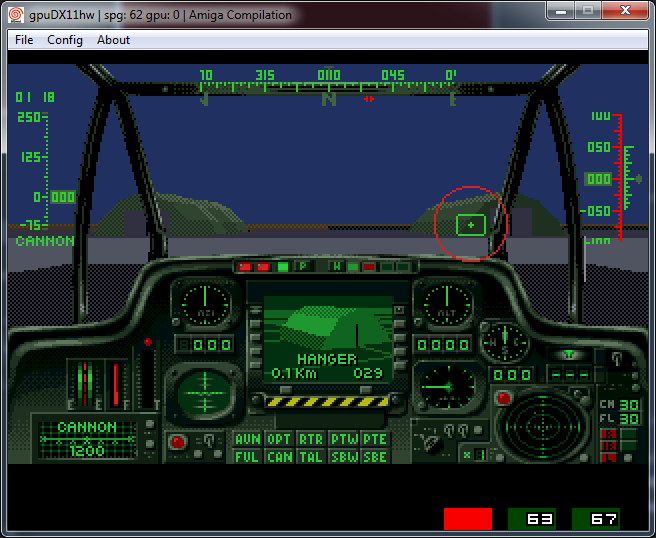
Task: Click the bottom-left MFD side button
Action: pos(256,364)
